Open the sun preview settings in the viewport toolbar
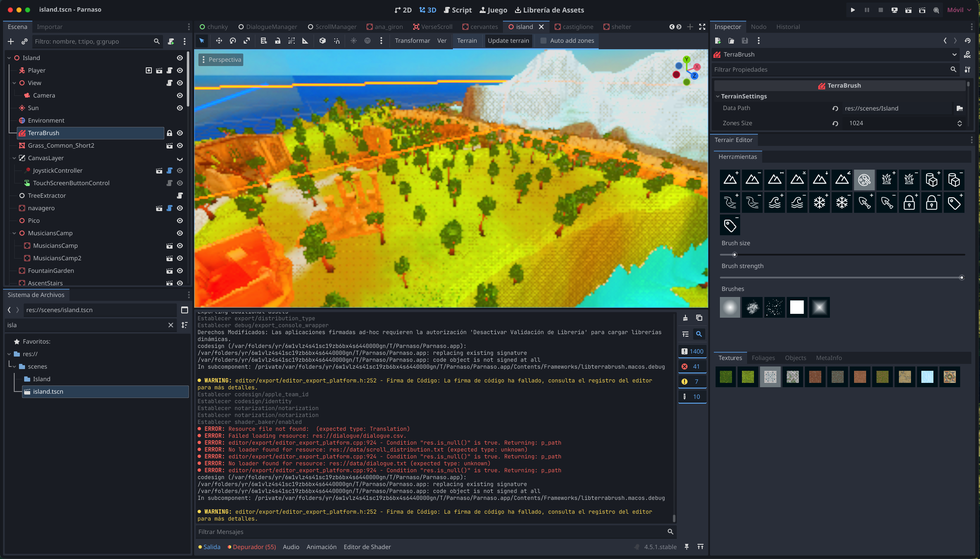Screen dimensions: 980x559 354,41
